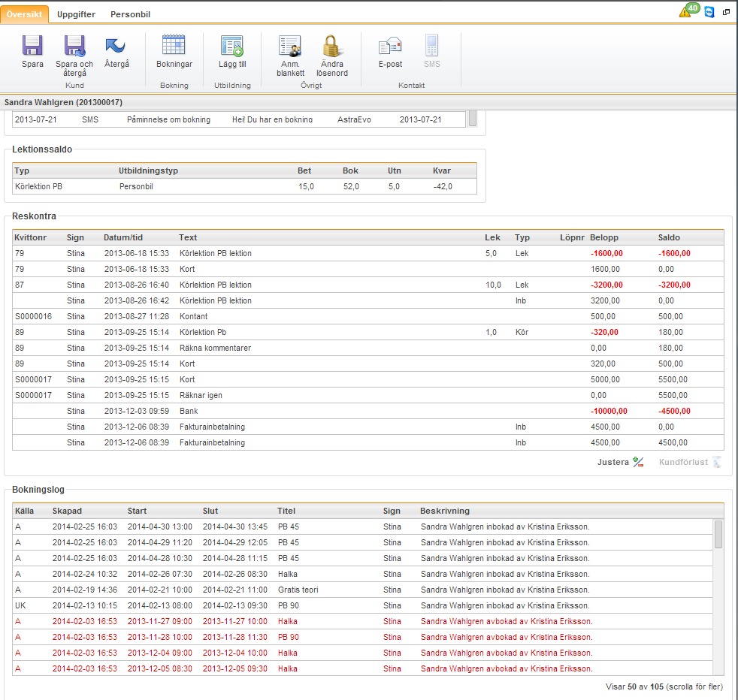This screenshot has width=738, height=700.
Task: Click Lägg till utbildning icon
Action: 232,46
